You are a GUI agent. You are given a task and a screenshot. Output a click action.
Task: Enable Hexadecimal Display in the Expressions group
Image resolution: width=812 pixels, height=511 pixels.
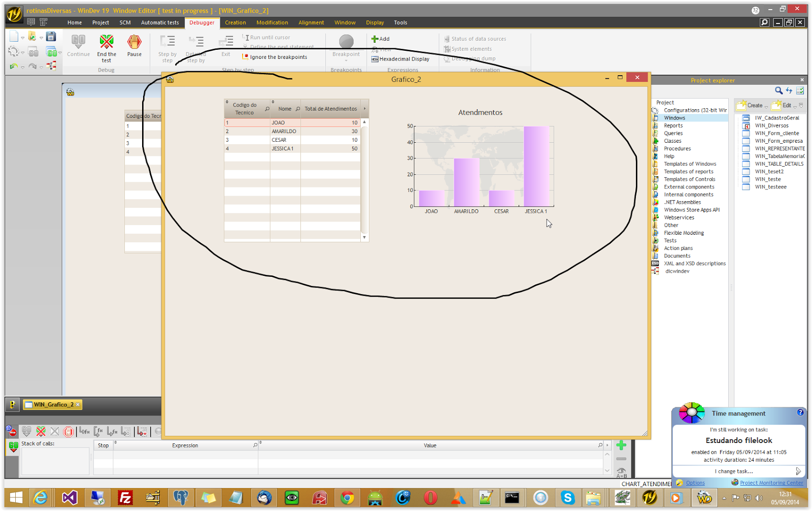(x=402, y=58)
